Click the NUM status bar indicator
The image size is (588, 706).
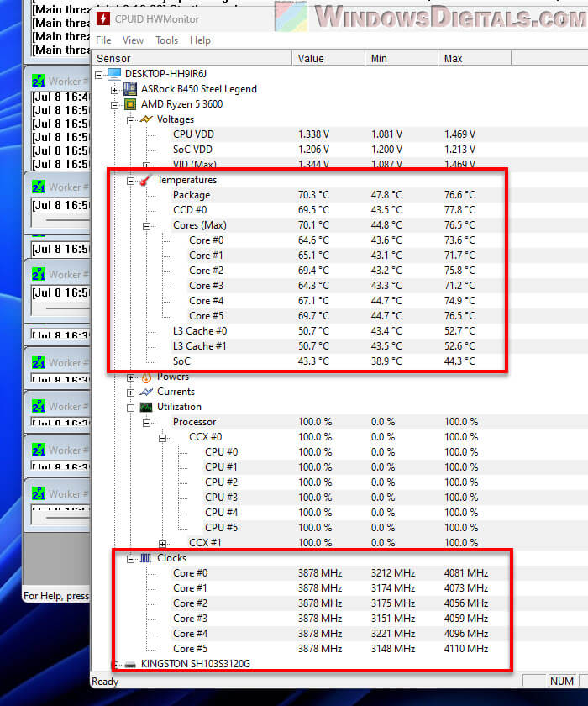(561, 682)
